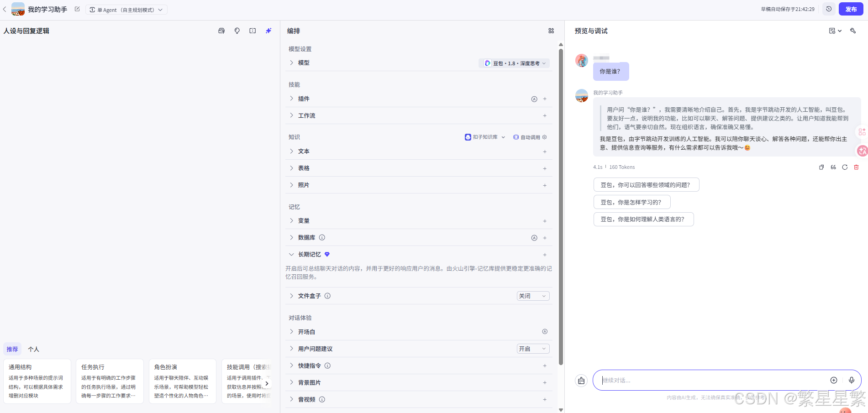Add long-term memory with plus icon
Viewport: 868px width, 413px height.
pyautogui.click(x=545, y=255)
